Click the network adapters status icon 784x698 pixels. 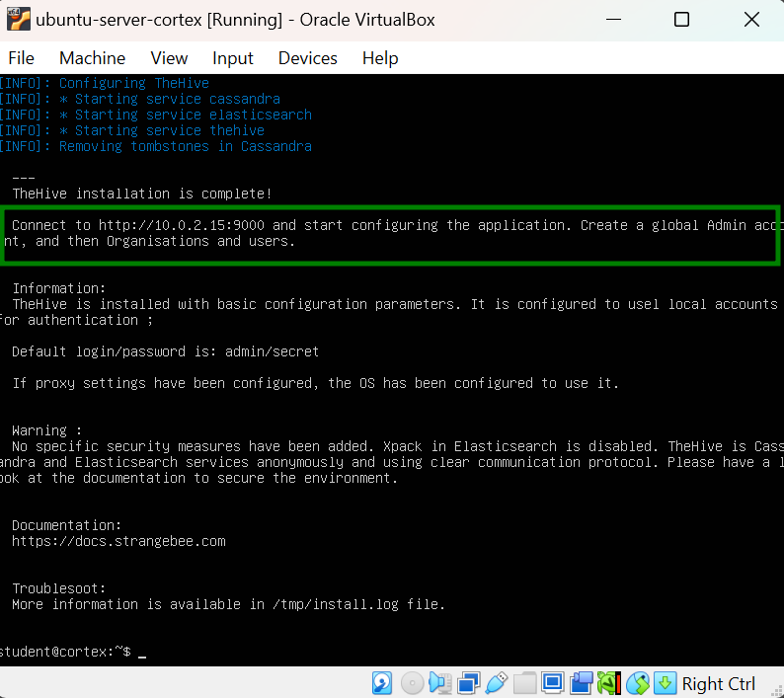click(x=468, y=683)
